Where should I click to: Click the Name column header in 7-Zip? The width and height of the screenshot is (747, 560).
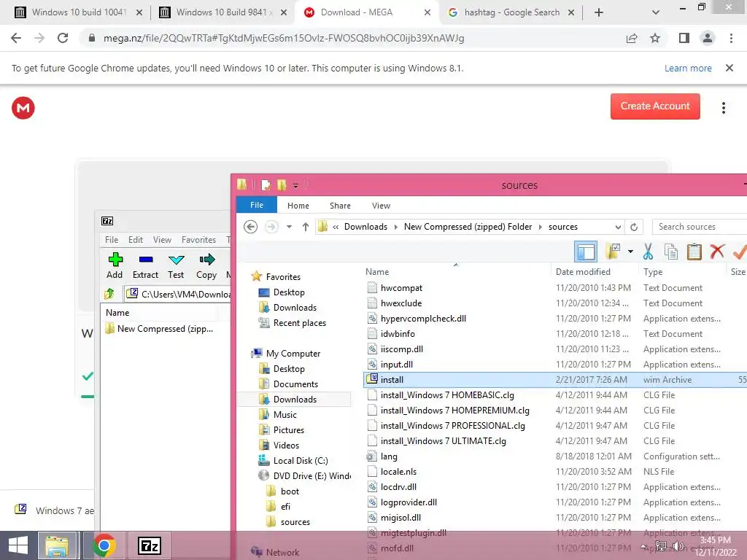(117, 312)
